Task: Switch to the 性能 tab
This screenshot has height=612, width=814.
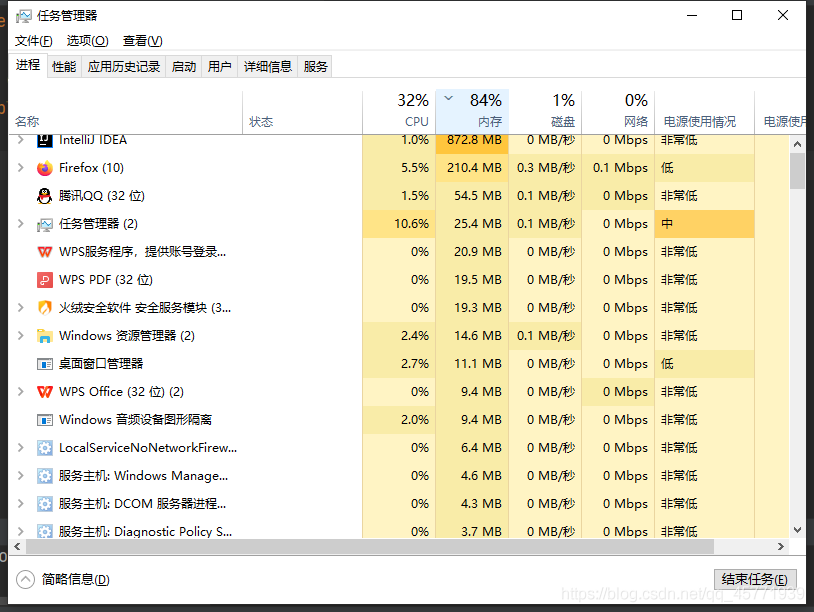Action: click(x=63, y=66)
